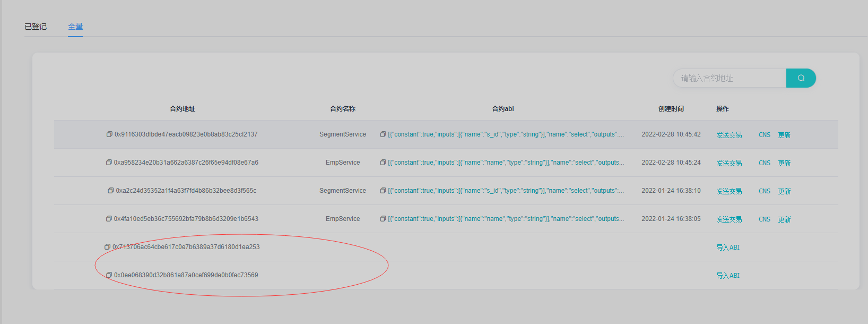Copy ABI of SegmentService created 2022-01-24
Image resolution: width=868 pixels, height=324 pixels.
coord(383,191)
